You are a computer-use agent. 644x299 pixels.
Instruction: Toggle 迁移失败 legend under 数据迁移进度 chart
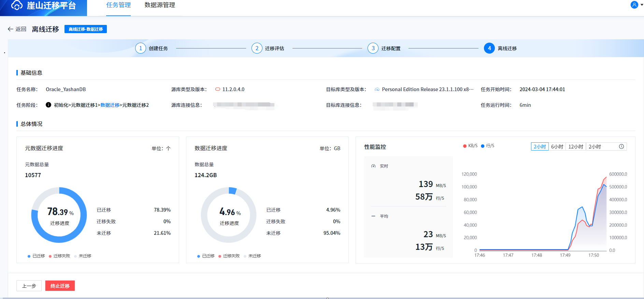229,256
